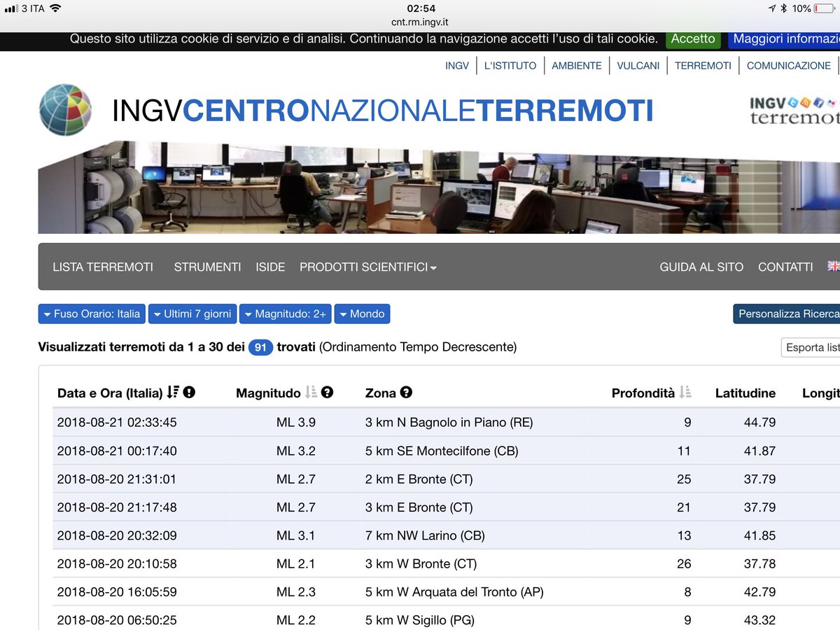Screen dimensions: 840x630
Task: Click the date column sort icon
Action: [x=173, y=393]
